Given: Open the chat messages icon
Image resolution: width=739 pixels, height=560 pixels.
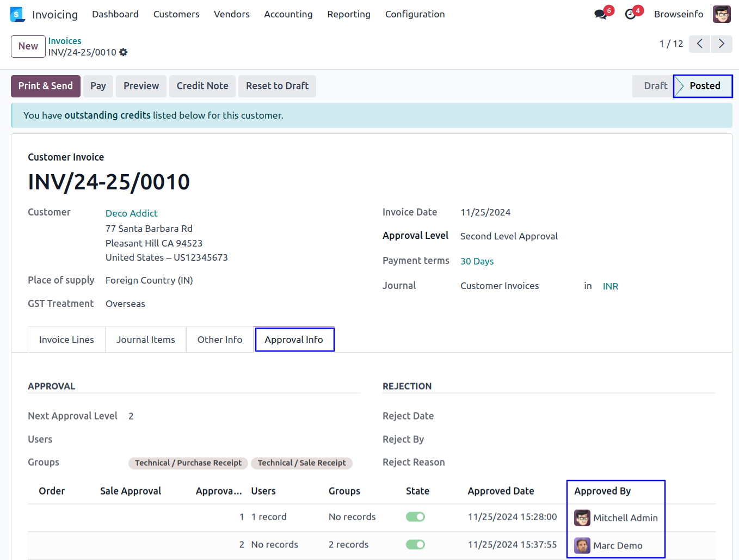Looking at the screenshot, I should point(601,14).
